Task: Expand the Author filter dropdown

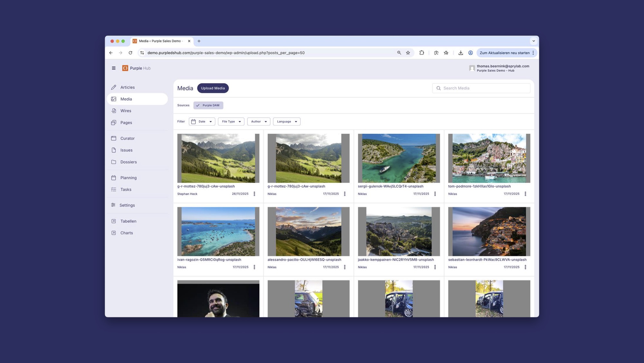Action: pos(259,122)
